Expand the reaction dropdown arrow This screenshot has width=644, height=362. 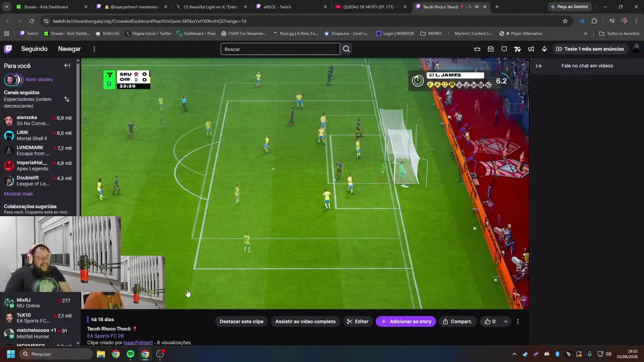click(x=506, y=321)
